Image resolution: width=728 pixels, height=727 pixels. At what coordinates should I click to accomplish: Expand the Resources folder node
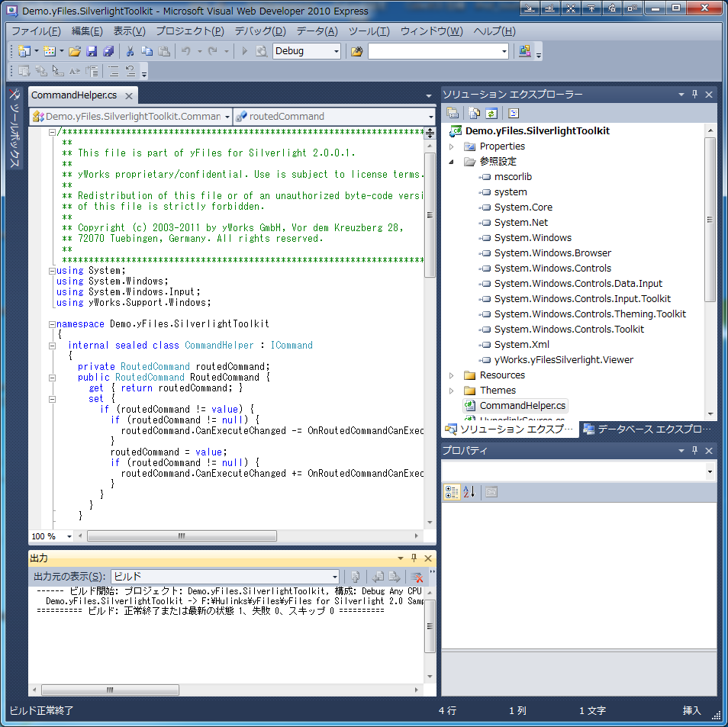click(451, 375)
